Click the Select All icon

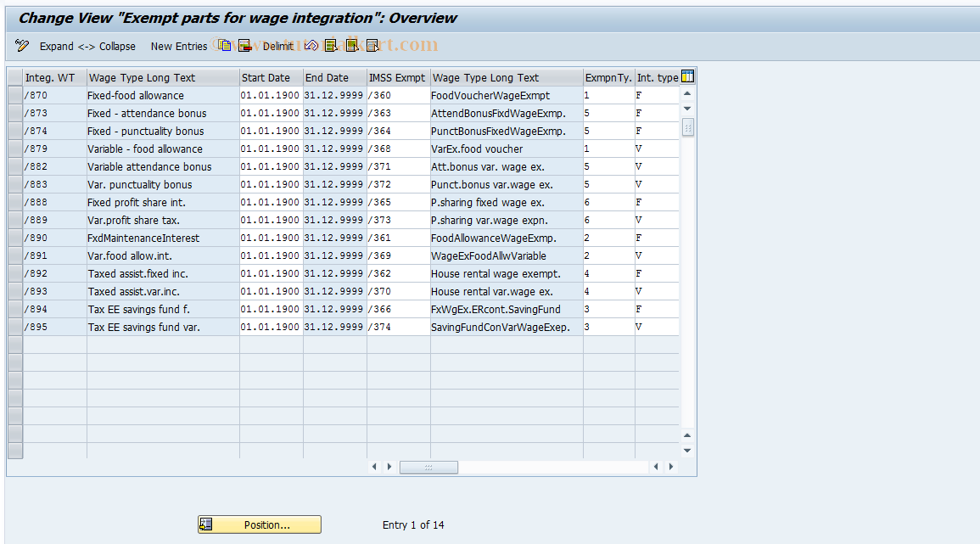331,46
